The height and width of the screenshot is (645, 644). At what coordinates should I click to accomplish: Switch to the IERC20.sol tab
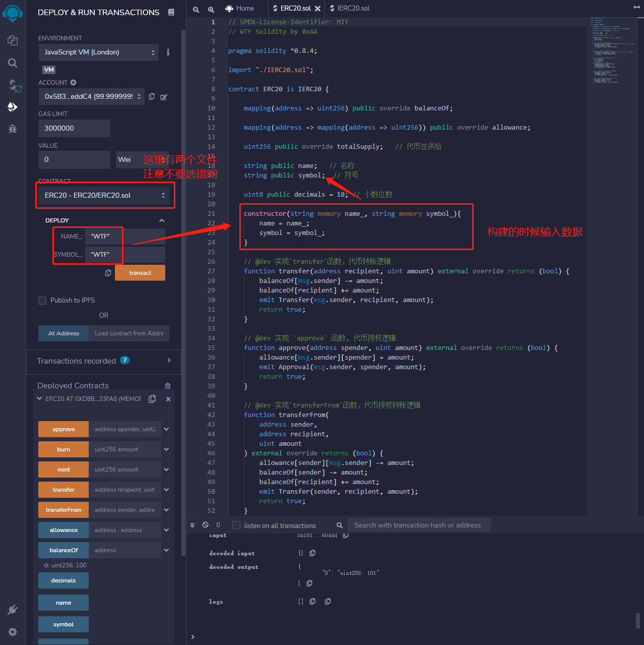coord(353,9)
